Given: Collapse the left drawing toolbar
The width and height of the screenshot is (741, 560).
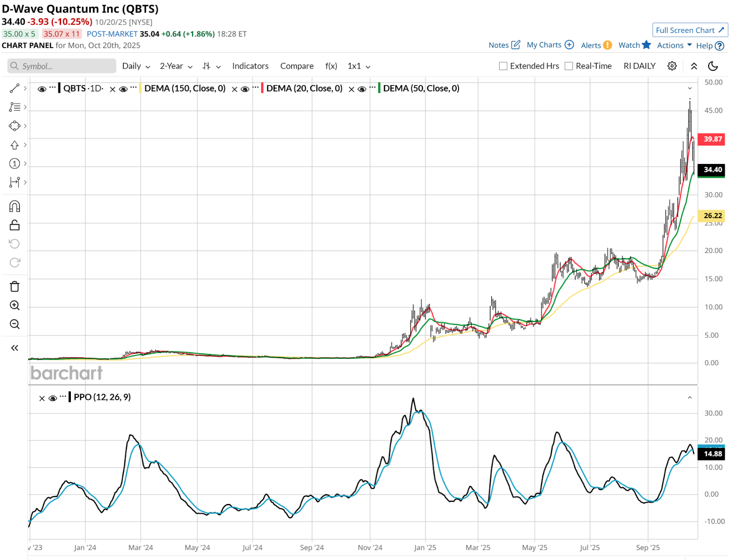Looking at the screenshot, I should point(14,348).
